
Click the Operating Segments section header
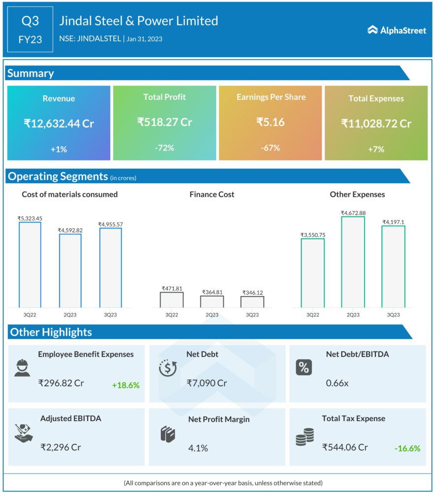coord(58,176)
